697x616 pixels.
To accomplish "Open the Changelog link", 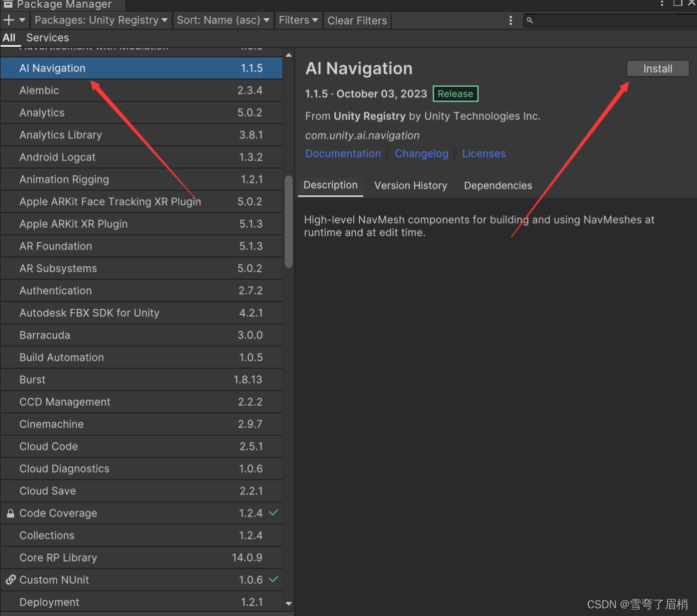I will tap(421, 154).
